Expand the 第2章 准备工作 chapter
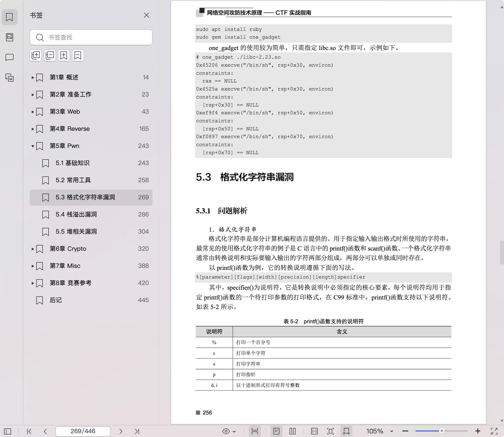The height and width of the screenshot is (437, 504). [x=32, y=95]
